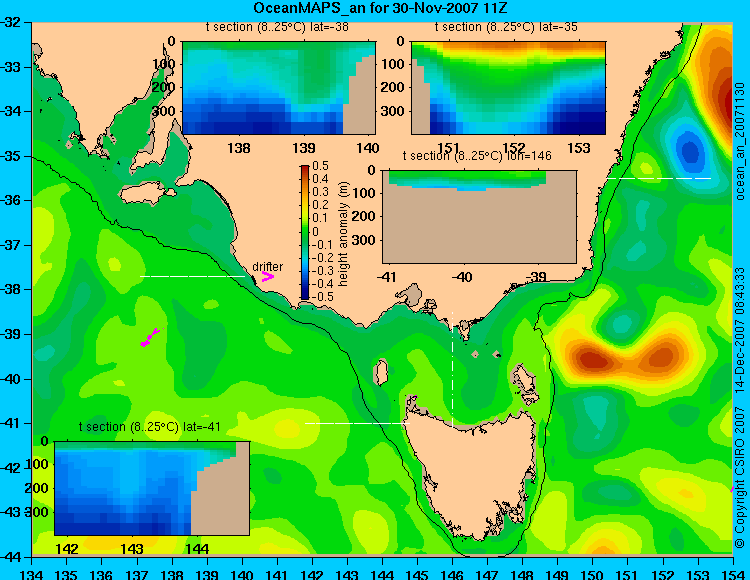
Task: Open the lat=-35 temperature section plot
Action: 508,88
